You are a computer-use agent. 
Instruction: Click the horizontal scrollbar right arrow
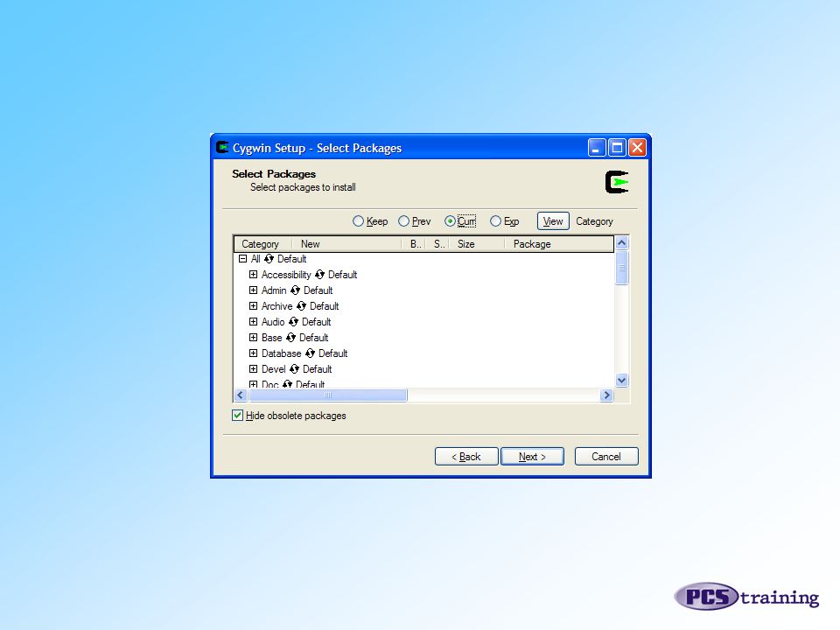point(606,395)
